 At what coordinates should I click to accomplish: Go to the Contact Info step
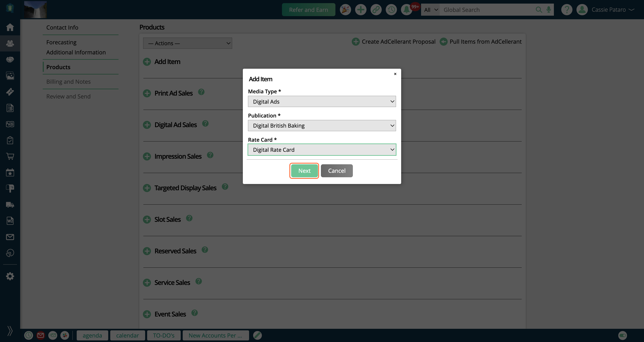(x=62, y=27)
